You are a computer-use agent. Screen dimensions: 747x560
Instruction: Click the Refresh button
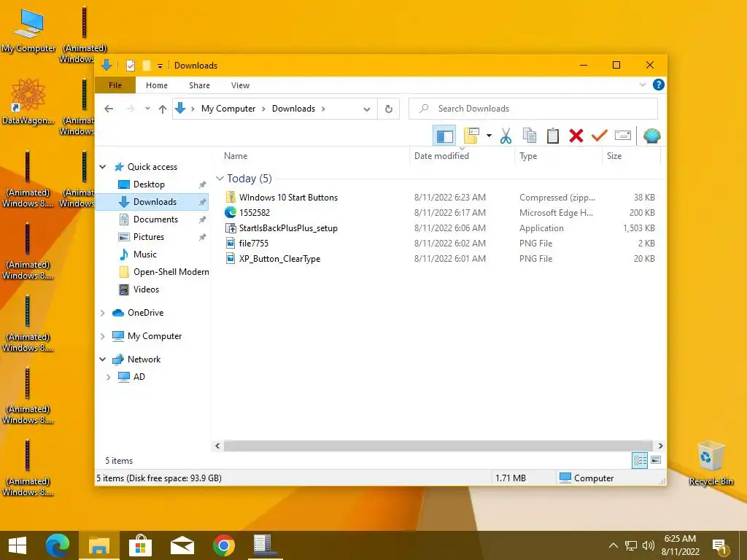[x=388, y=109]
